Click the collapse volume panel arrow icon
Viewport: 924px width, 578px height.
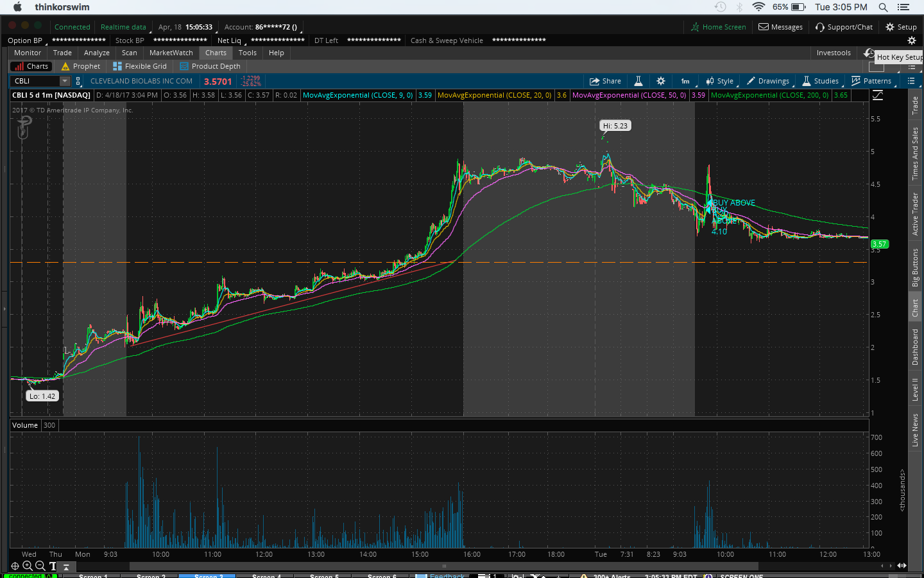point(65,567)
